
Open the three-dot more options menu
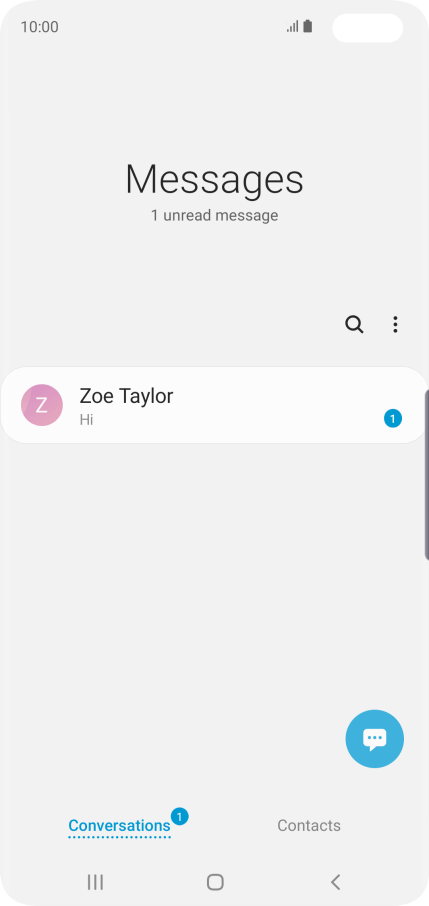[x=395, y=325]
